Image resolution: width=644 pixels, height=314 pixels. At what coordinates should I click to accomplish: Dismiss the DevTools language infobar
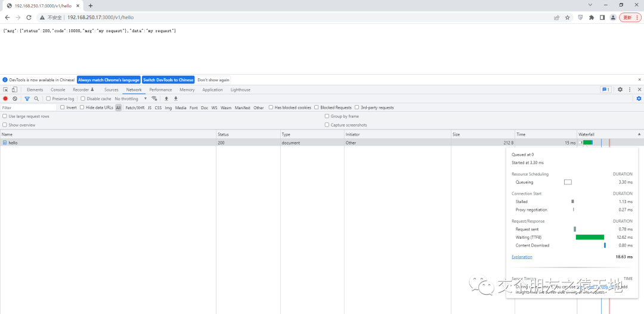coord(639,80)
